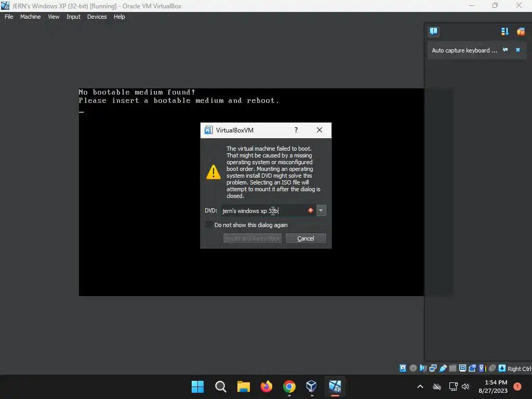Click the volume speaker tray icon

pyautogui.click(x=465, y=387)
